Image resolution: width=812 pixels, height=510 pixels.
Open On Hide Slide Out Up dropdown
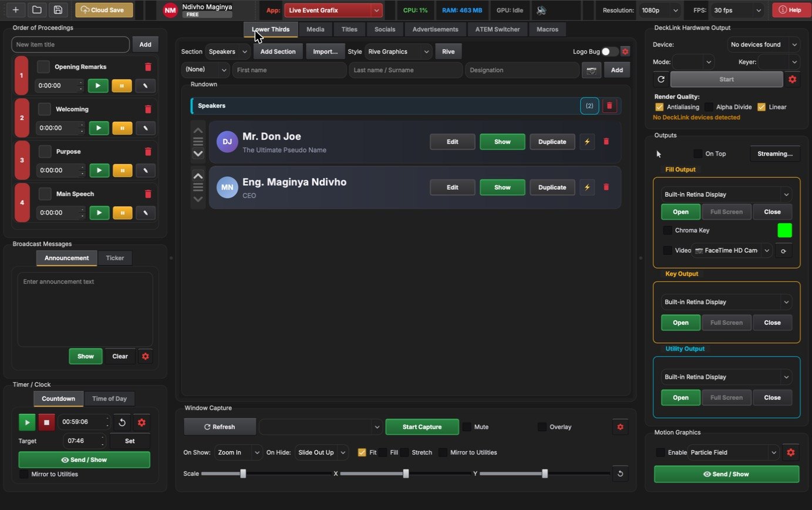pos(321,452)
